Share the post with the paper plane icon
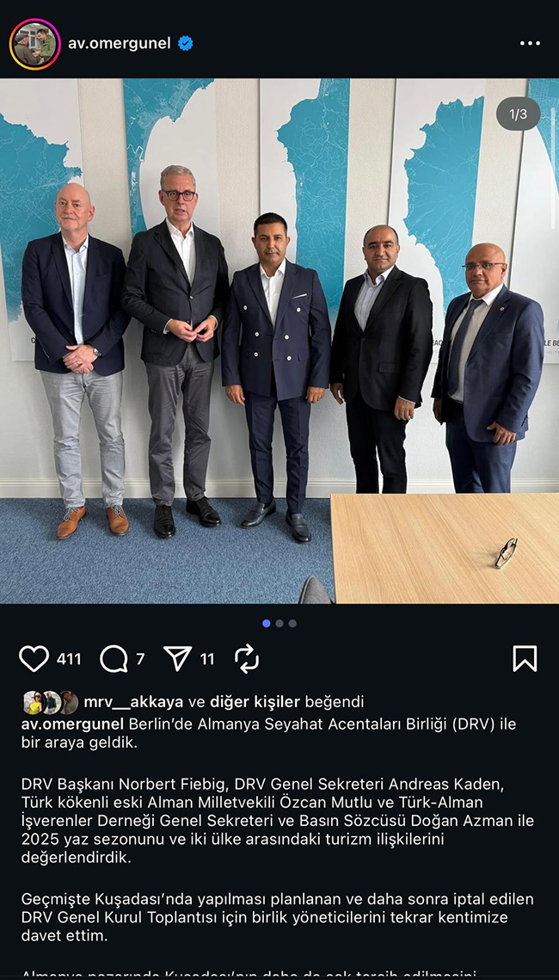Viewport: 559px width, 980px height. [x=177, y=659]
